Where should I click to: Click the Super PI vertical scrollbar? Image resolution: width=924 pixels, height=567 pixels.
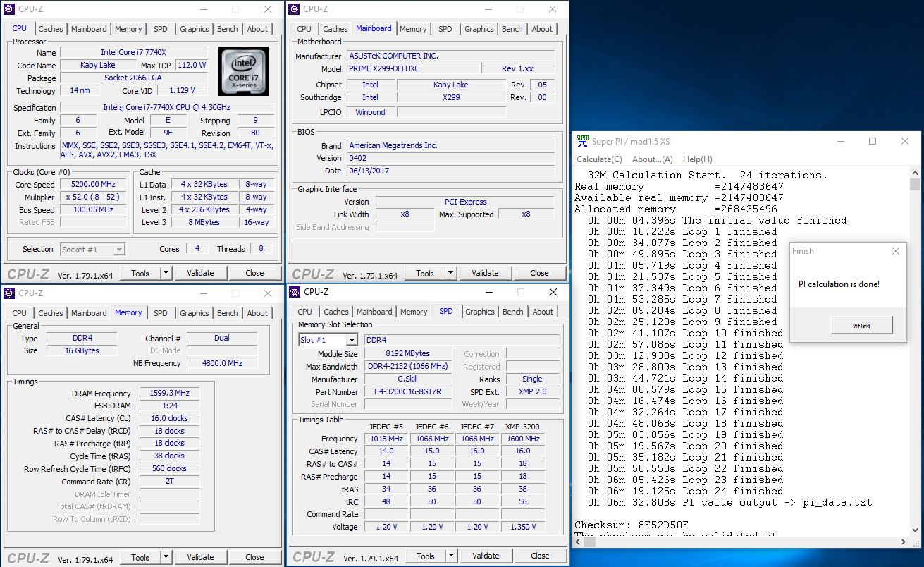point(916,353)
